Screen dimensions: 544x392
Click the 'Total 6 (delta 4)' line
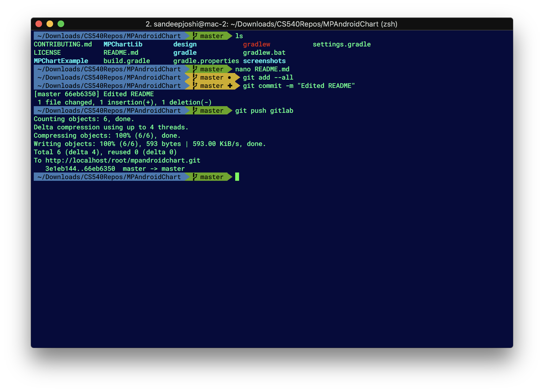click(x=105, y=152)
